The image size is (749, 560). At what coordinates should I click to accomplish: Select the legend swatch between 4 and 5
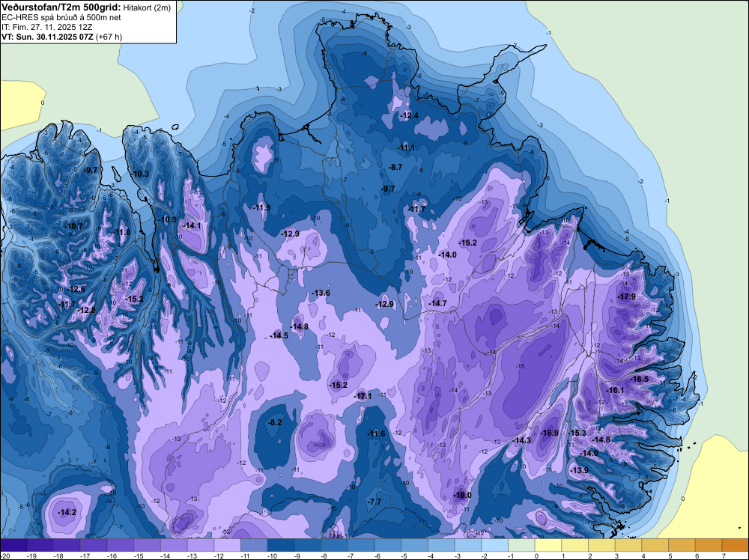(655, 545)
